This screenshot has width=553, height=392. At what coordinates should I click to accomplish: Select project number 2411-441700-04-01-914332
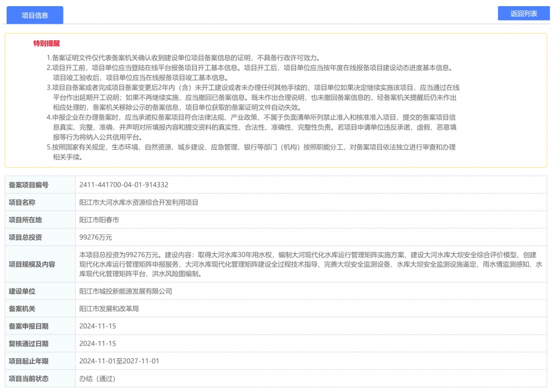click(124, 185)
